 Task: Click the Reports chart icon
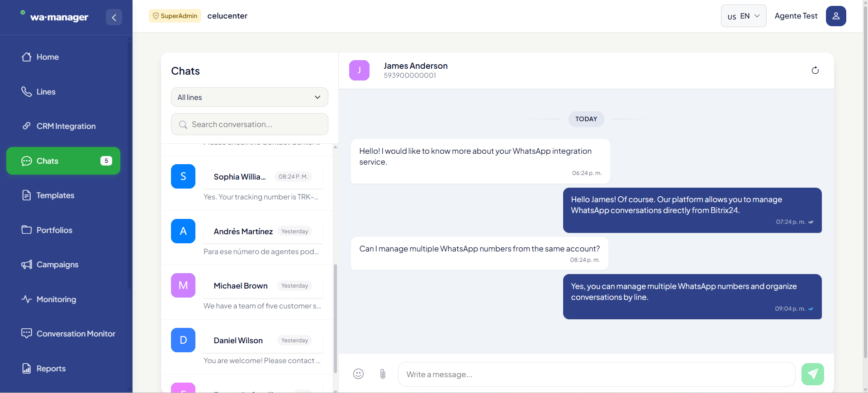tap(27, 369)
